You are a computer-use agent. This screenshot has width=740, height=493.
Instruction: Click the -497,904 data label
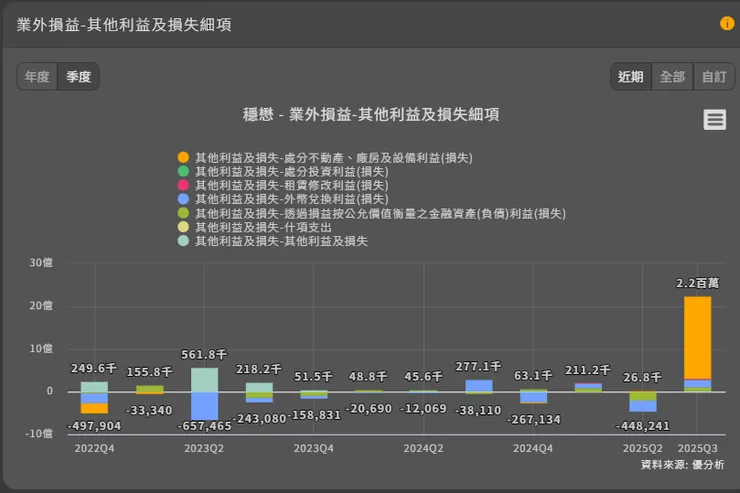coord(94,426)
